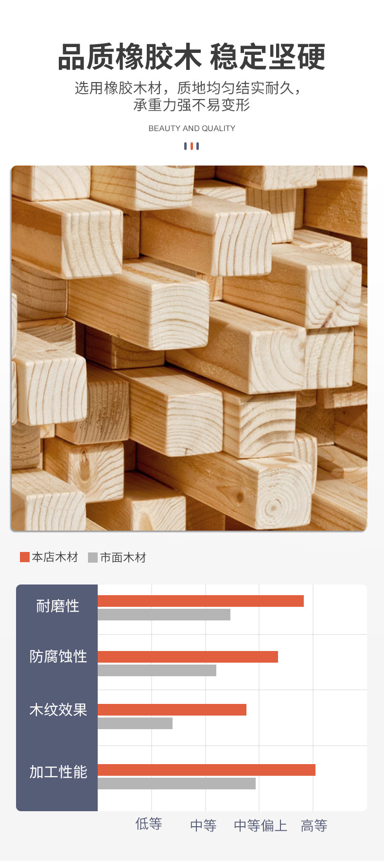The width and height of the screenshot is (384, 868).
Task: Select the 木纹效果 row label
Action: (58, 710)
